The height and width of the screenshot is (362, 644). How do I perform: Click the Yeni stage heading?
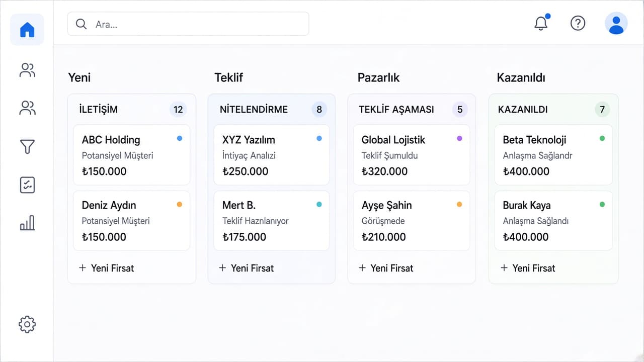pos(79,77)
